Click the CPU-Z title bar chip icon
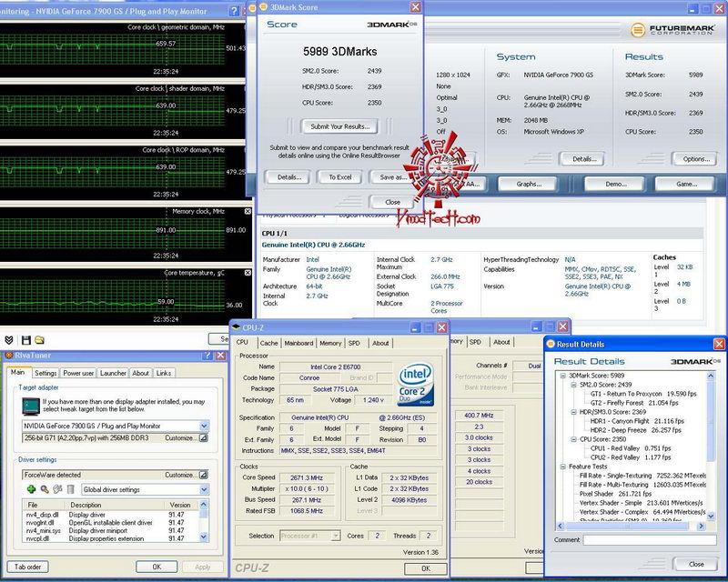728x582 pixels. [237, 327]
